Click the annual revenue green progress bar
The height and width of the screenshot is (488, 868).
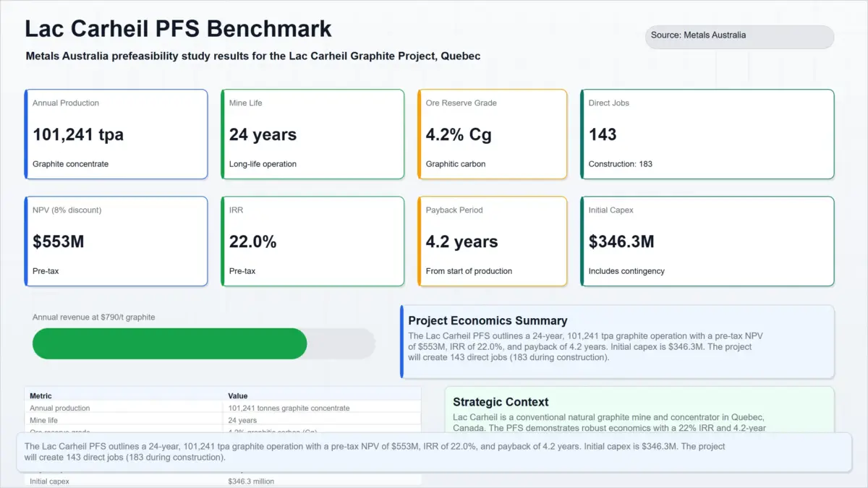click(x=170, y=343)
